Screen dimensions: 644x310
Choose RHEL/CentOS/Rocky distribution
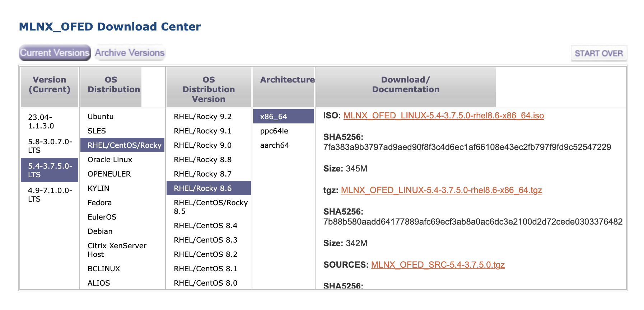122,145
